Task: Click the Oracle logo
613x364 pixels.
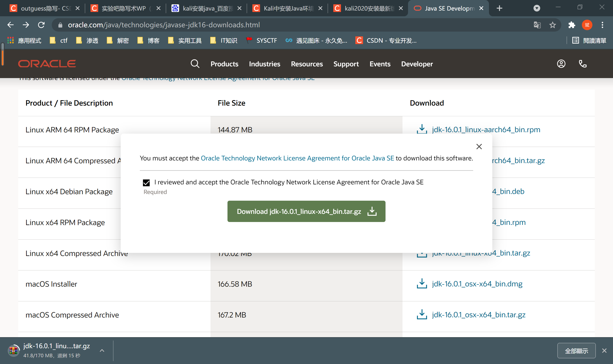Action: click(x=47, y=64)
